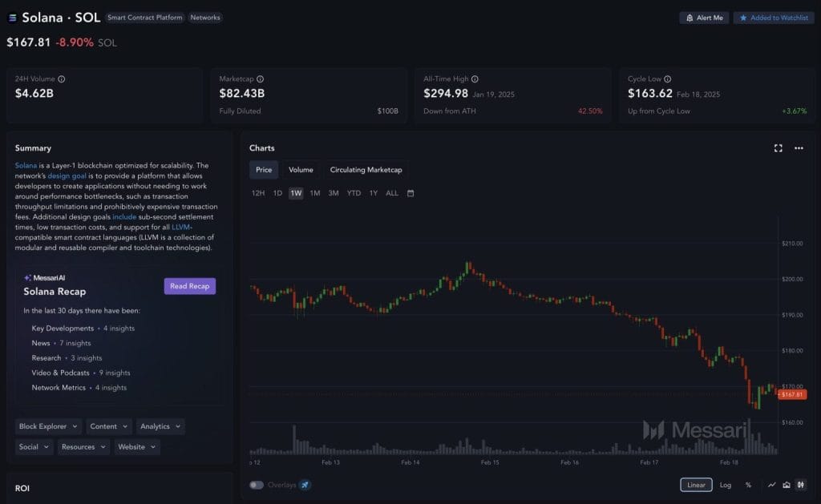The image size is (821, 504).
Task: Toggle the Overlays switch on
Action: [x=257, y=485]
